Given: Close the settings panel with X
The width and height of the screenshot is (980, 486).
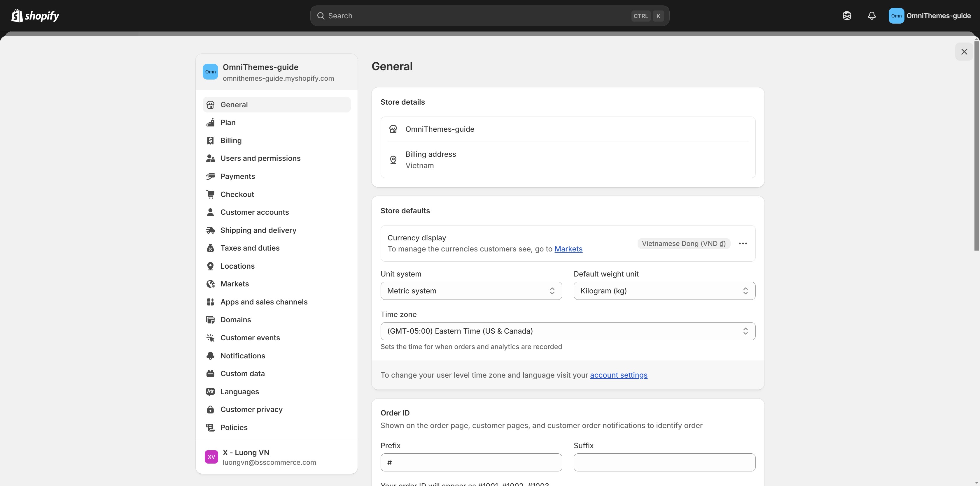Looking at the screenshot, I should [x=964, y=52].
